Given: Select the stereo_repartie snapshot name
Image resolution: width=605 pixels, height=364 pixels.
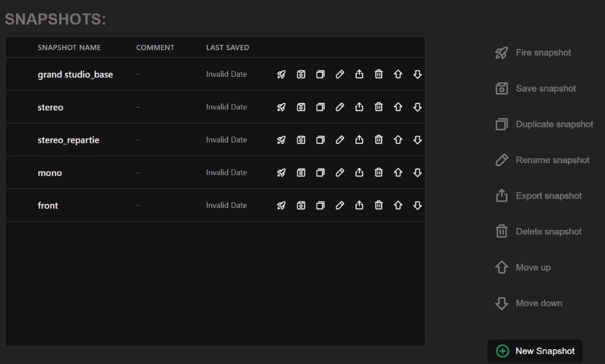Looking at the screenshot, I should coord(69,140).
